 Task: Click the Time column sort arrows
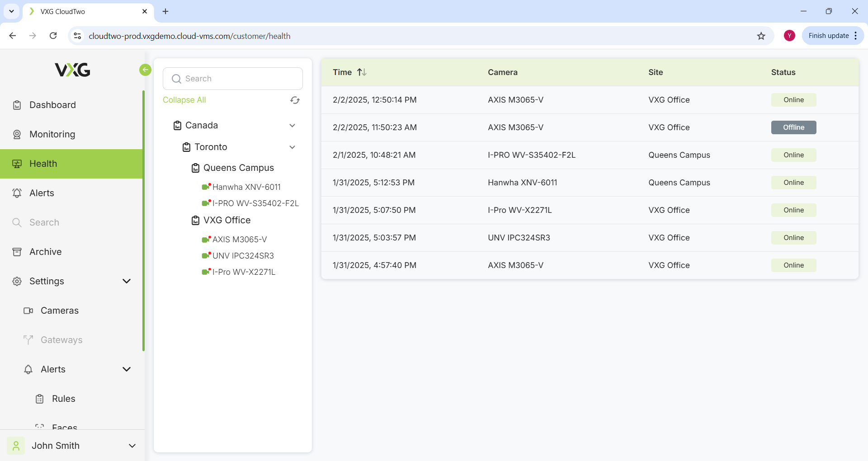(362, 72)
